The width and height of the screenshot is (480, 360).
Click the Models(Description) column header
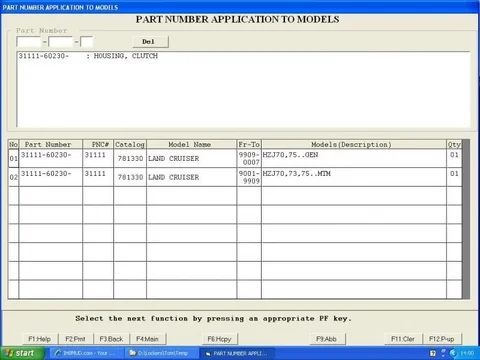pos(354,144)
